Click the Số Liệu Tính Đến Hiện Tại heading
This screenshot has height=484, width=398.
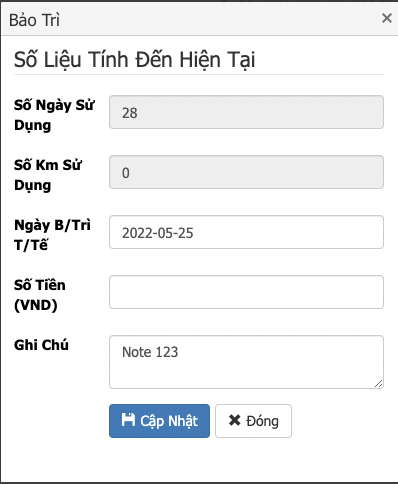coord(135,59)
